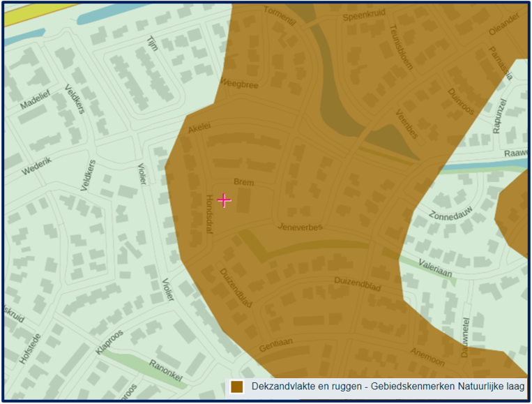Click the pink crosshair marker on the map
Screen dimensions: 532x404
click(224, 201)
